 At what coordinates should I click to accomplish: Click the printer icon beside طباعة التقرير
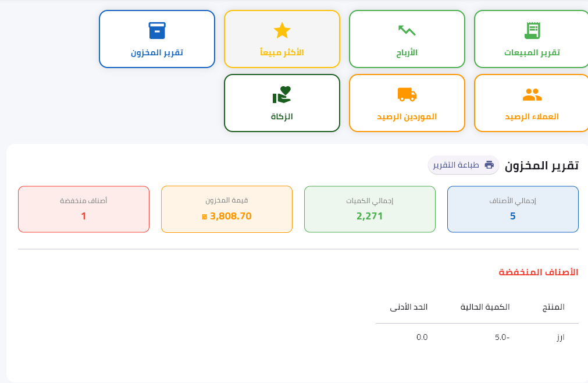pyautogui.click(x=489, y=165)
